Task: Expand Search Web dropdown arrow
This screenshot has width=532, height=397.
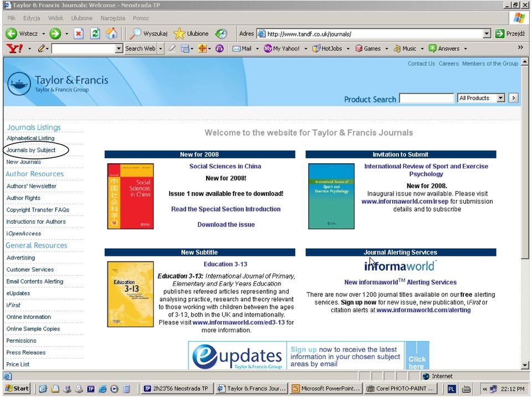Action: coord(161,49)
